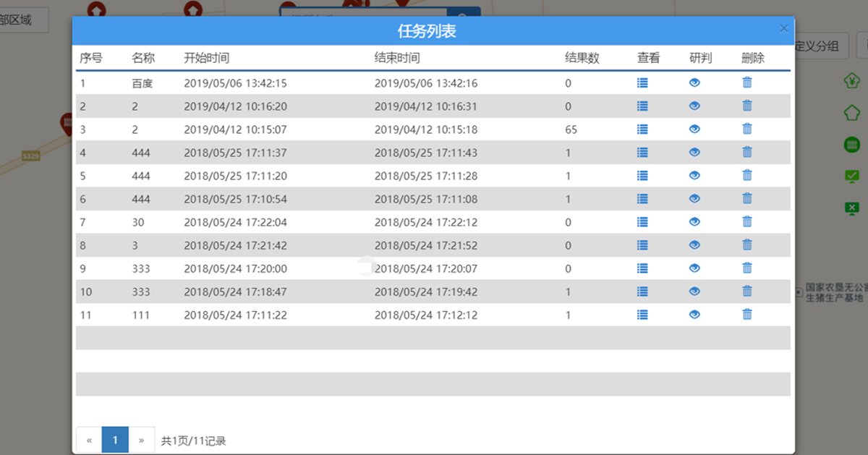Open view list icon for row 10
868x455 pixels.
[x=642, y=291]
